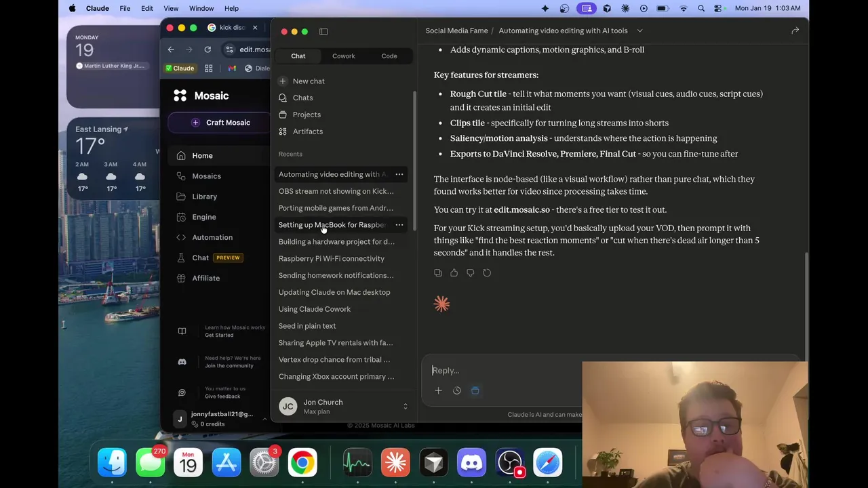Toggle the blue tools icon in reply box

(x=475, y=390)
